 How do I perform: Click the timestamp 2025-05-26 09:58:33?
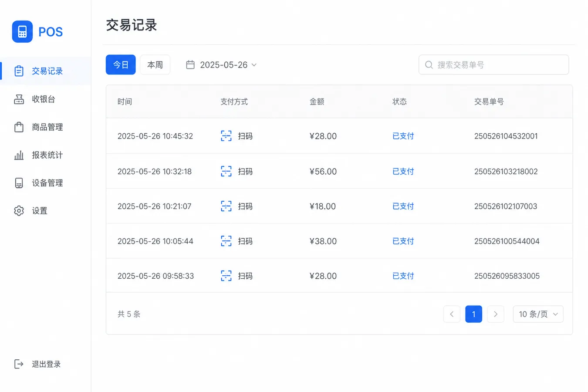155,276
